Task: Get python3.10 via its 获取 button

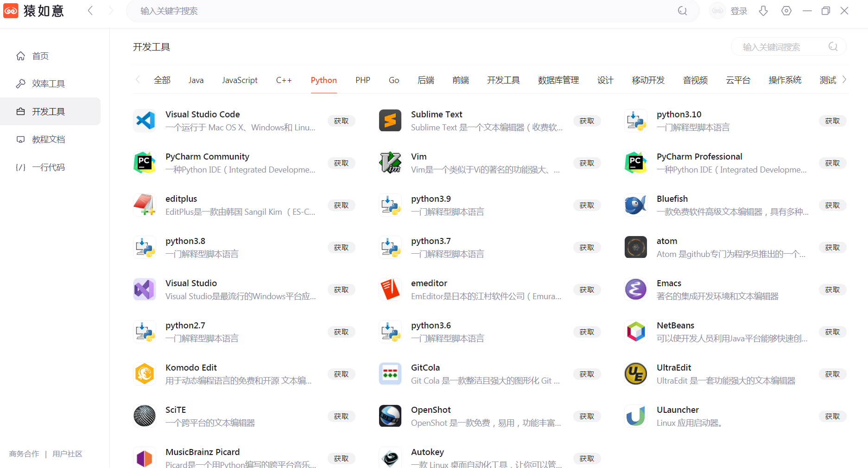Action: 833,121
